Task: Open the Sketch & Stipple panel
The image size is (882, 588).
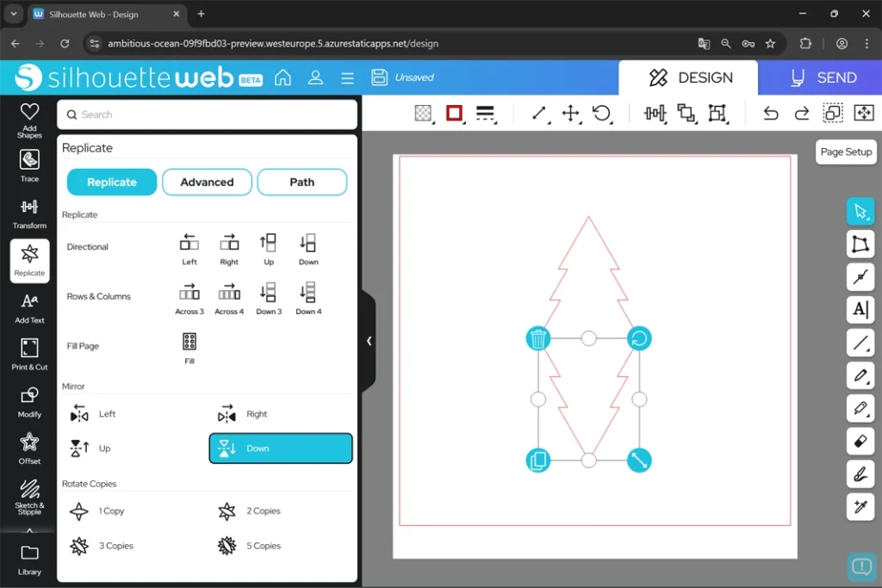Action: coord(29,496)
